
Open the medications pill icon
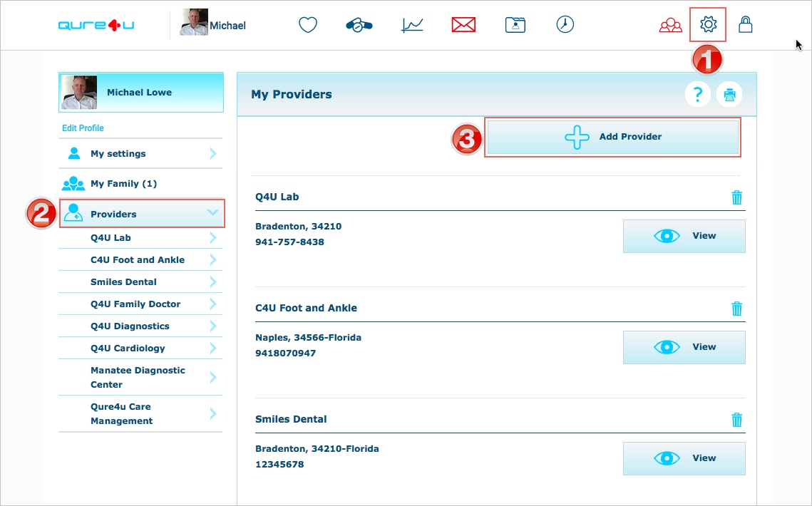[359, 25]
